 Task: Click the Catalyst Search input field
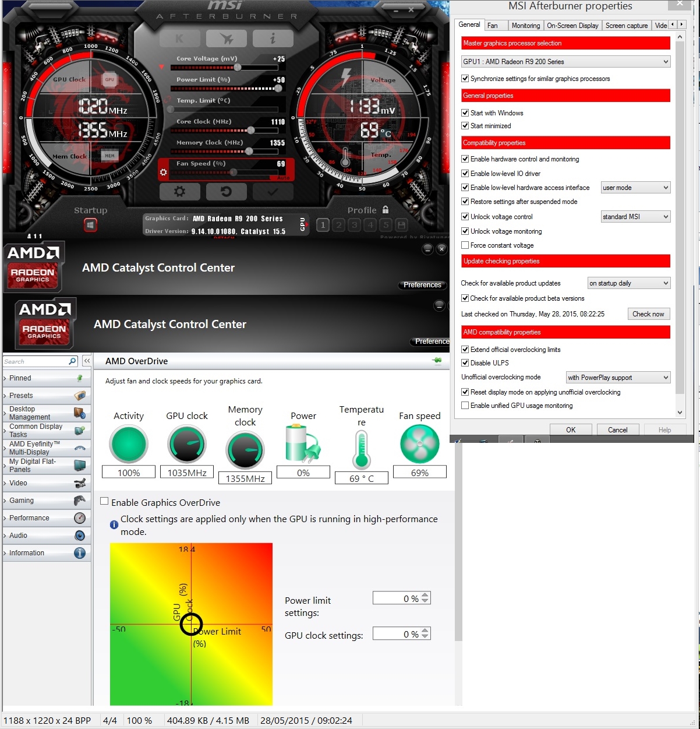[x=35, y=361]
